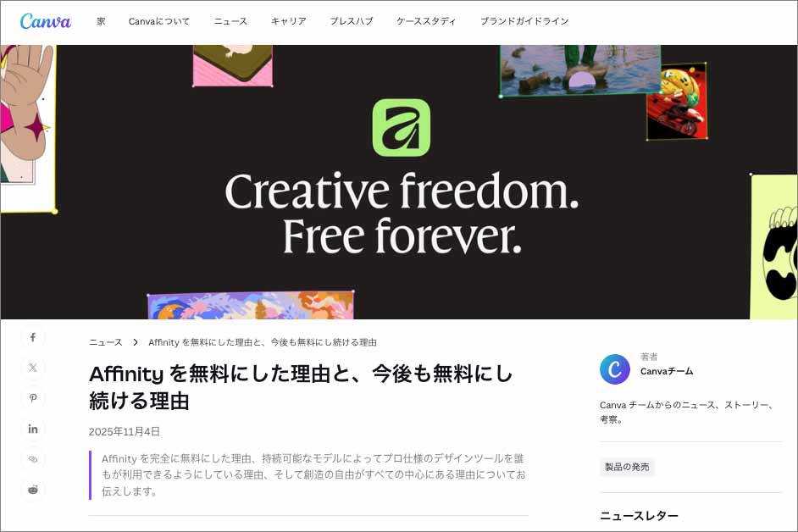
Task: Click the Canva logo
Action: (x=45, y=21)
